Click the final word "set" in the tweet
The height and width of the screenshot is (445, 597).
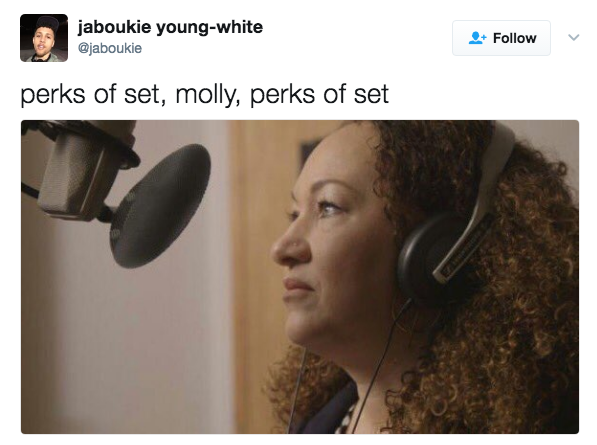tap(371, 94)
